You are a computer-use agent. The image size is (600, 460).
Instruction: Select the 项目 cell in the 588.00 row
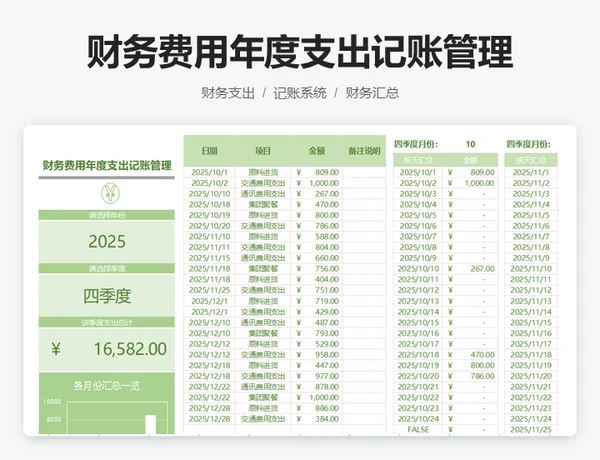263,237
